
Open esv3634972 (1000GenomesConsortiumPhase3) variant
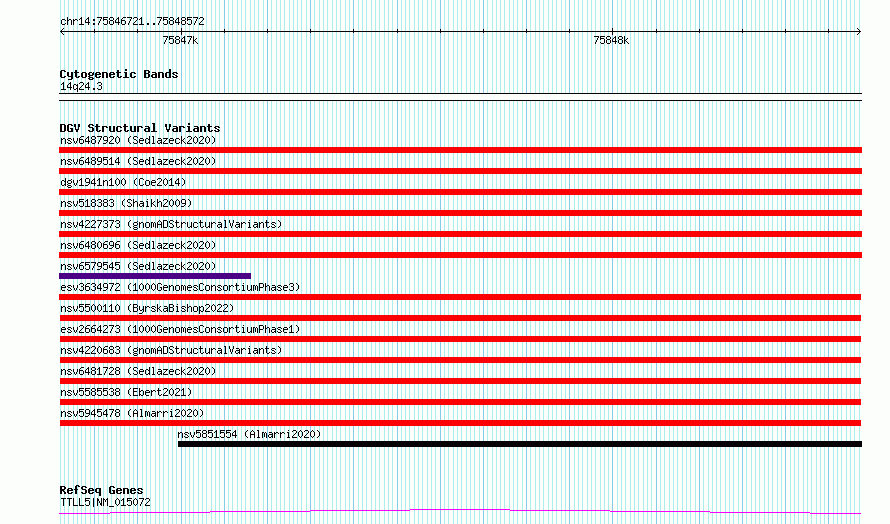coord(180,287)
